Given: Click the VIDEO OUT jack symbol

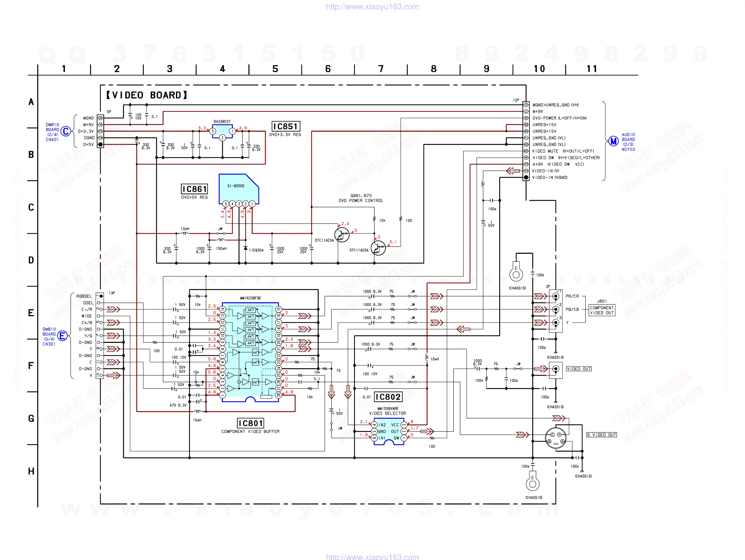Looking at the screenshot, I should (556, 369).
